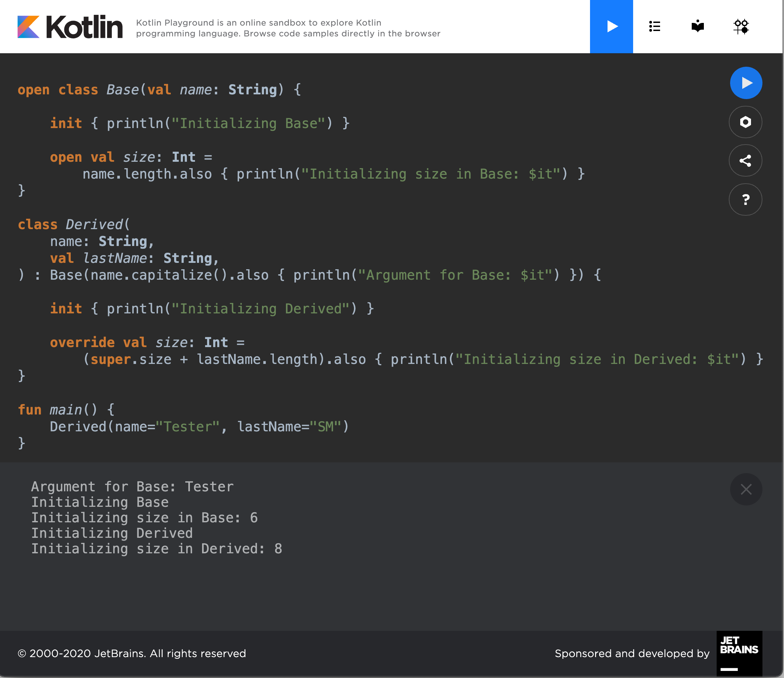
Task: Place cursor on "open class Base" line
Action: pos(159,90)
